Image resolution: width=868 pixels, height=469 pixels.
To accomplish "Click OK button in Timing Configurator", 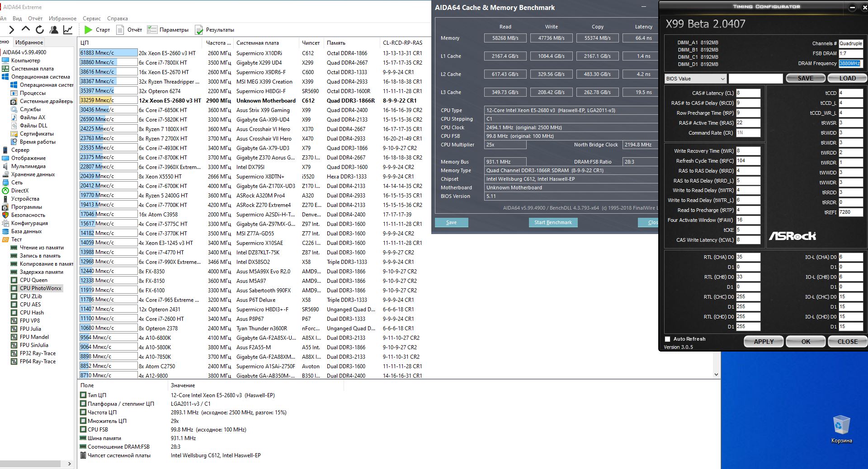I will coord(806,342).
